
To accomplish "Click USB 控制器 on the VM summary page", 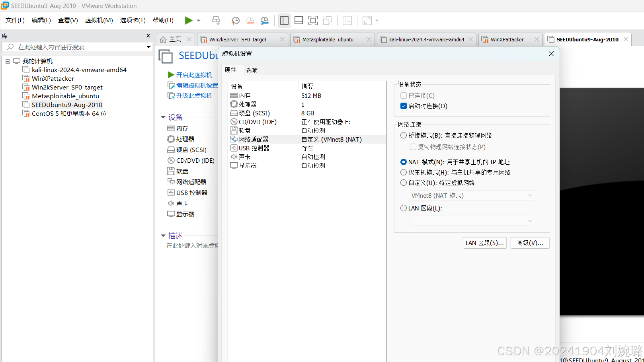I will coord(187,193).
